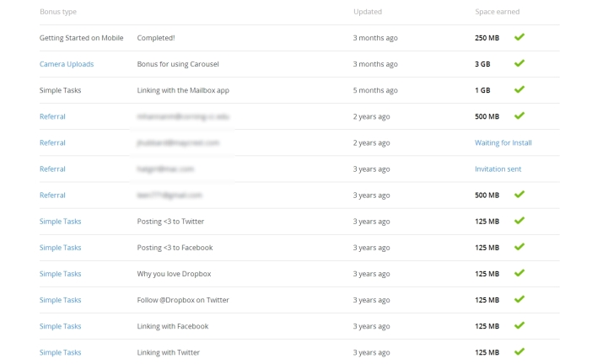Click checkmark in Linking with Facebook row
The image size is (592, 364).
[519, 325]
